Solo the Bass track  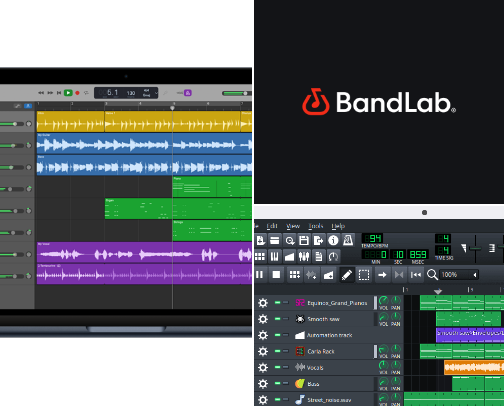coord(286,383)
